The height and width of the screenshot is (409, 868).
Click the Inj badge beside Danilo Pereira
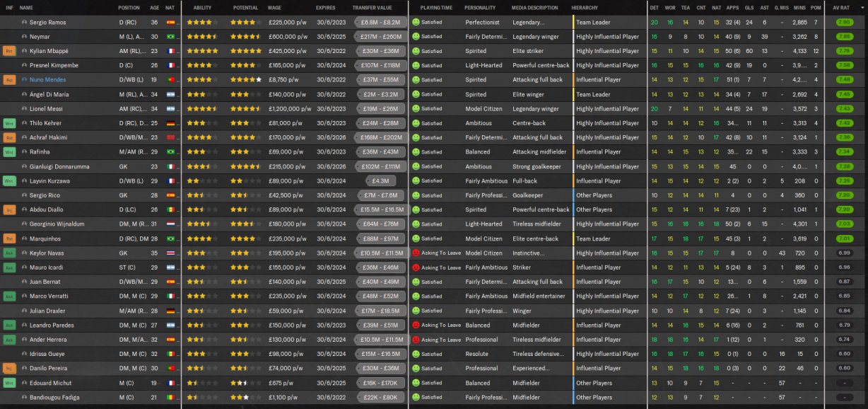click(9, 369)
